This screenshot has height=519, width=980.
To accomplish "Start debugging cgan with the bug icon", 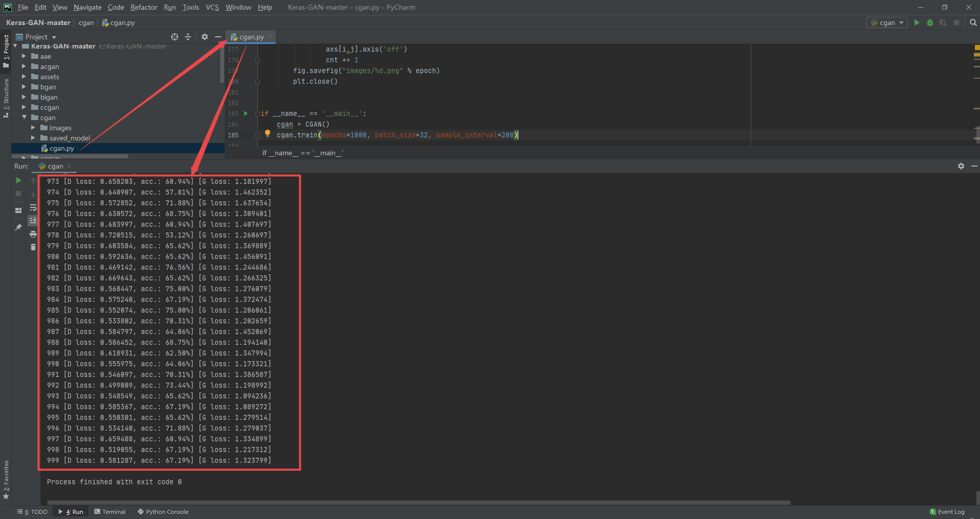I will [930, 22].
